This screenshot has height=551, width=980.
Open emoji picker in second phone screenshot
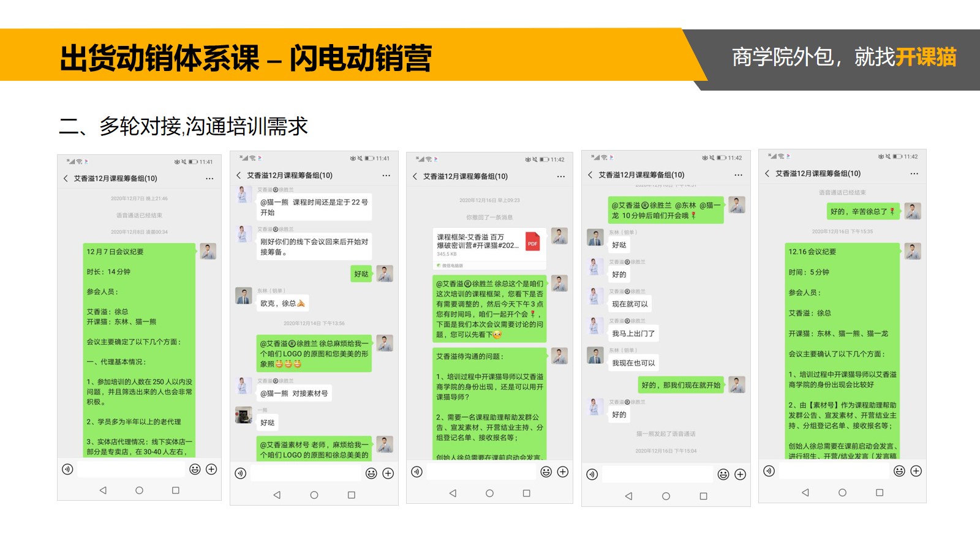(x=371, y=473)
